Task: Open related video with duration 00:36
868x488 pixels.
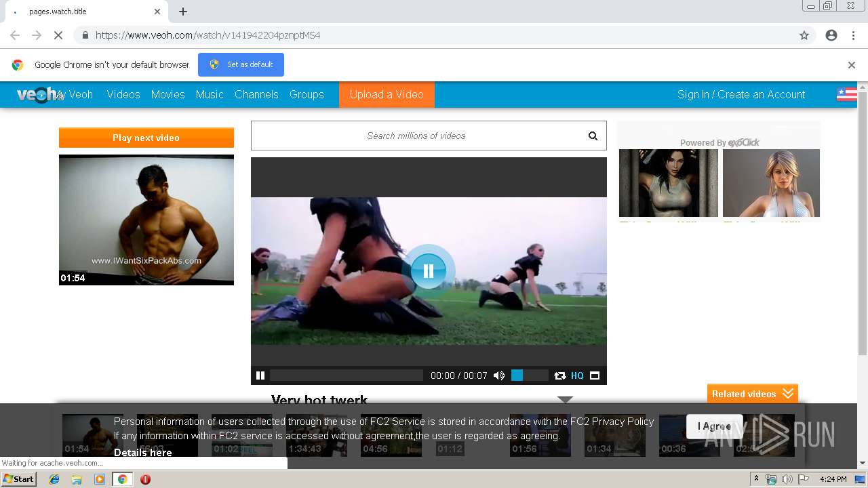Action: coord(690,435)
